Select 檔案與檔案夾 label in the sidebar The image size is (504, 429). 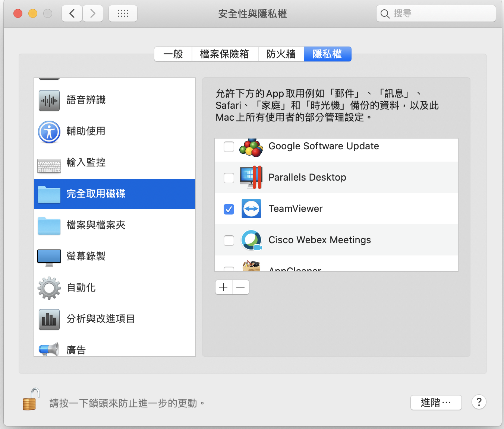point(96,225)
